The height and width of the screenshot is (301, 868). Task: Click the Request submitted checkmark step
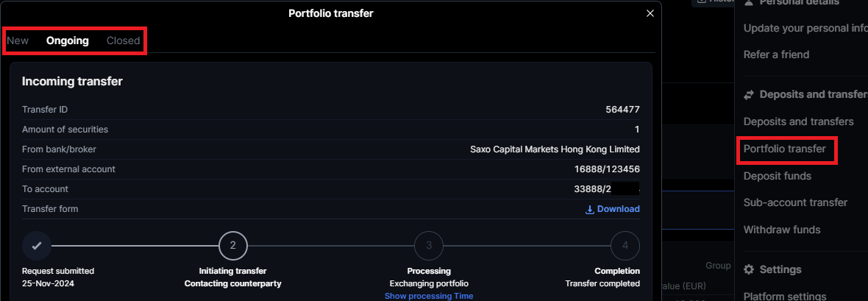(x=37, y=246)
